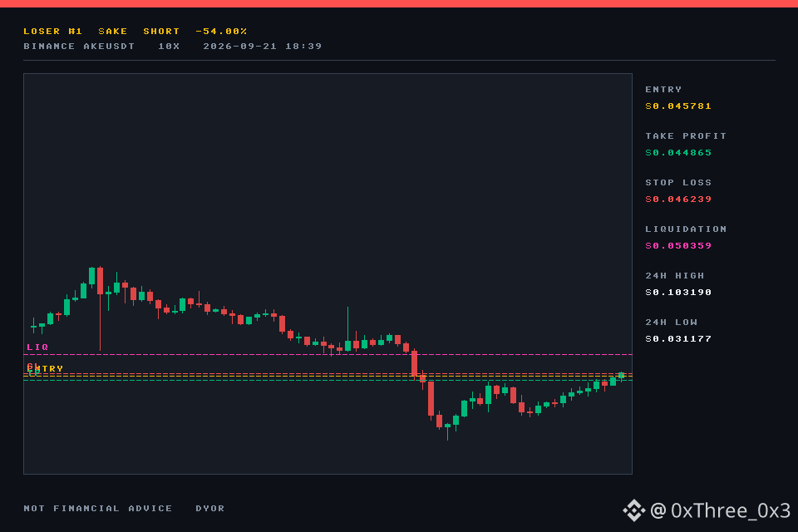Image resolution: width=798 pixels, height=532 pixels.
Task: Click the tallest green candle at the chart peak
Action: pos(91,277)
